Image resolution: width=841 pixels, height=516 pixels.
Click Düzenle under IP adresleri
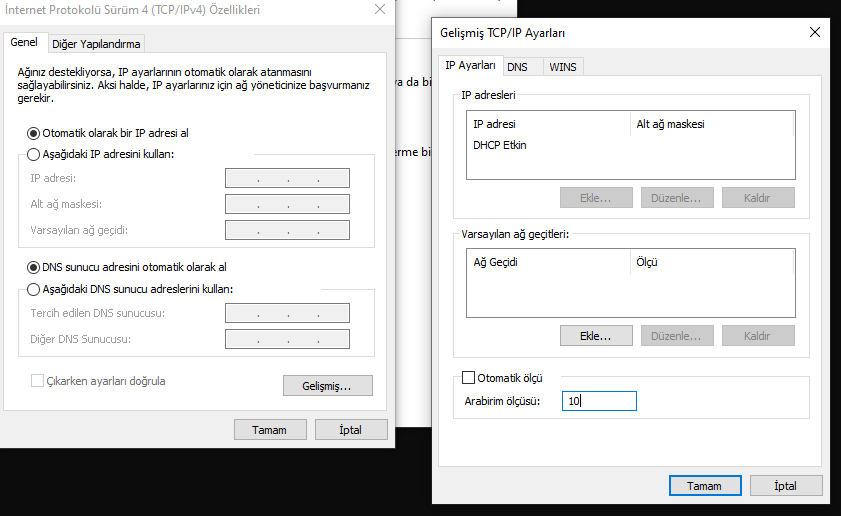677,198
